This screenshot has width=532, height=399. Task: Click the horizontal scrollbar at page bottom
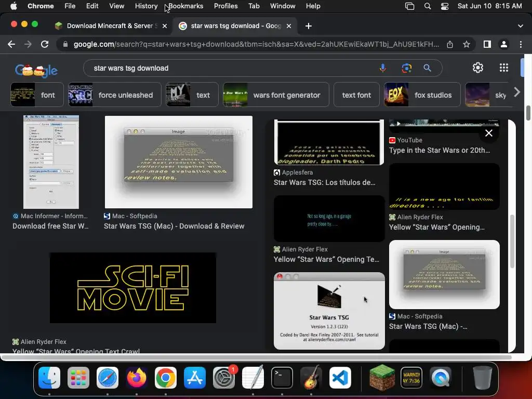pos(256,357)
